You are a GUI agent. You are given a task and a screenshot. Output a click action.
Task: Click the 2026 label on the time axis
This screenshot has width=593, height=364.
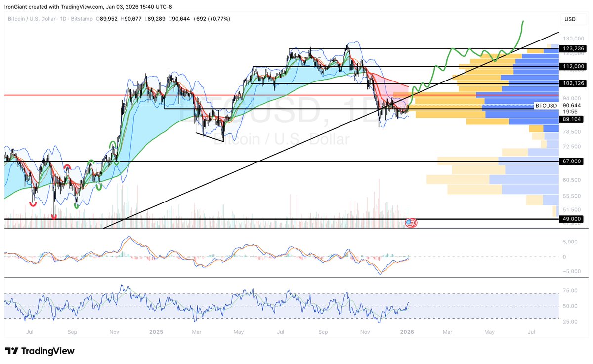(x=407, y=332)
